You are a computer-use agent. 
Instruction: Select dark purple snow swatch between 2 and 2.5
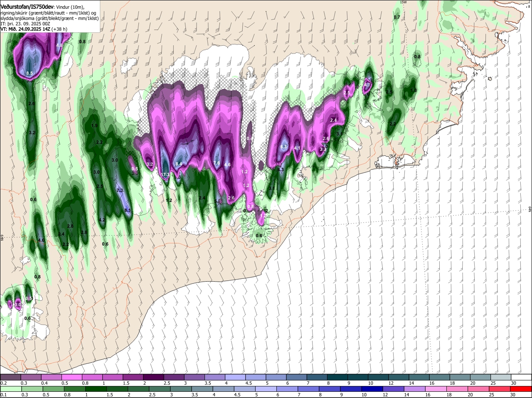pos(153,377)
